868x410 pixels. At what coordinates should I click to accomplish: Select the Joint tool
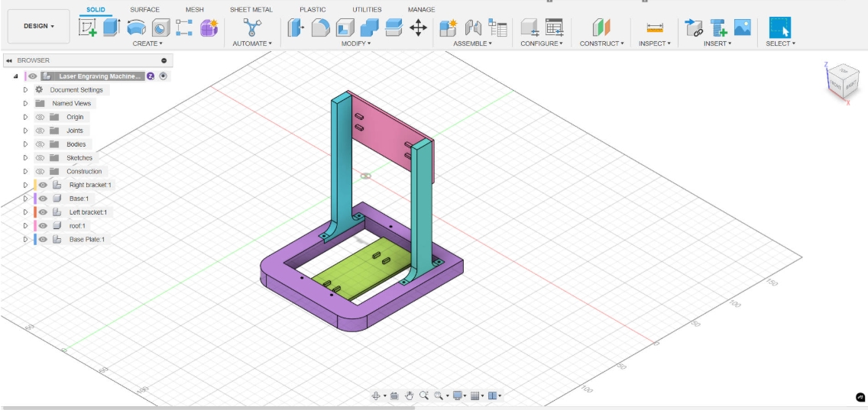pos(473,27)
